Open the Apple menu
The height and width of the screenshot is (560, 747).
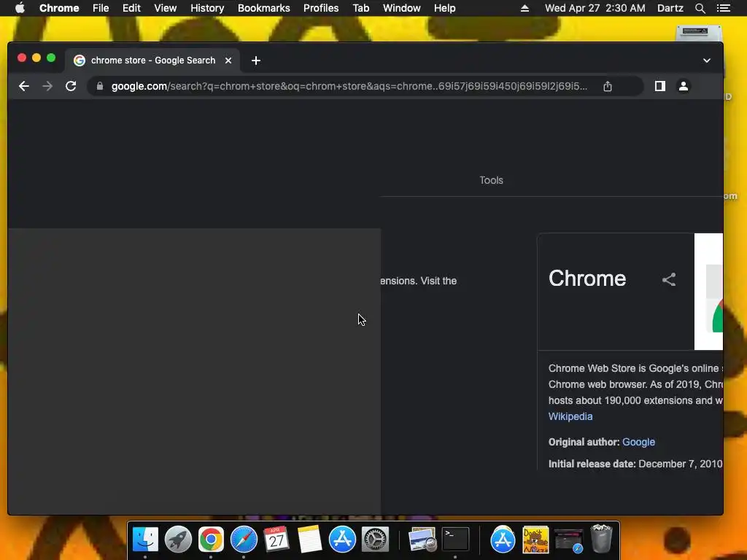point(20,8)
